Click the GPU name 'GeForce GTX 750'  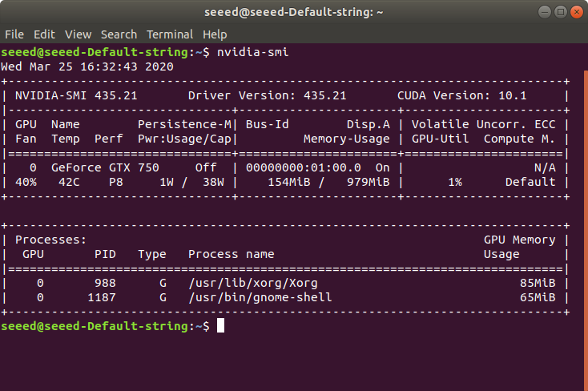click(x=105, y=167)
